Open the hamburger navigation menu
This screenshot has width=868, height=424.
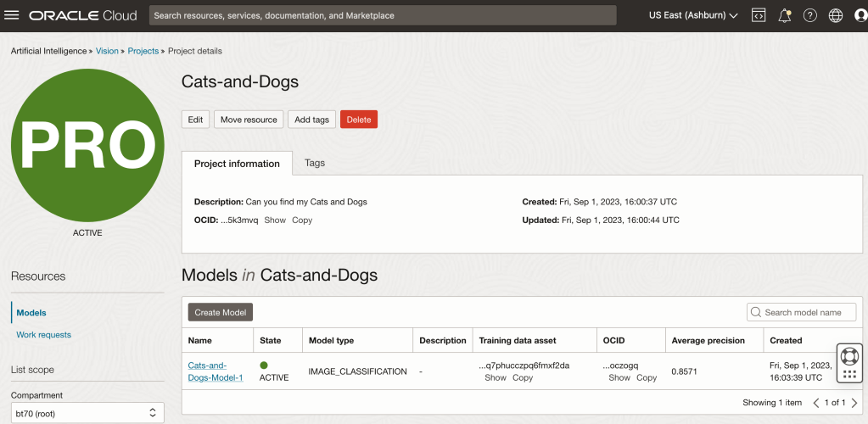click(12, 15)
